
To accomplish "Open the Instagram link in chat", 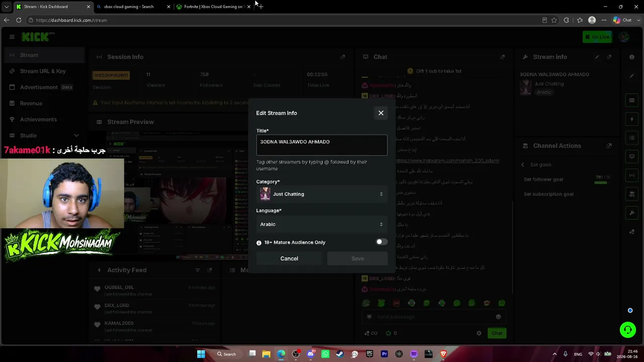I will point(447,161).
